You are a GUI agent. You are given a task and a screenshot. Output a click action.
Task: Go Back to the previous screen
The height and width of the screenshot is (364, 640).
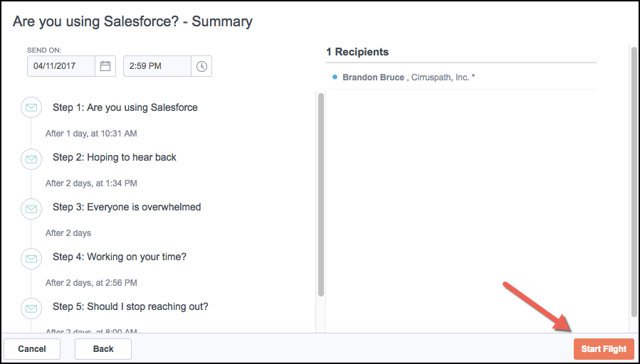[x=103, y=349]
